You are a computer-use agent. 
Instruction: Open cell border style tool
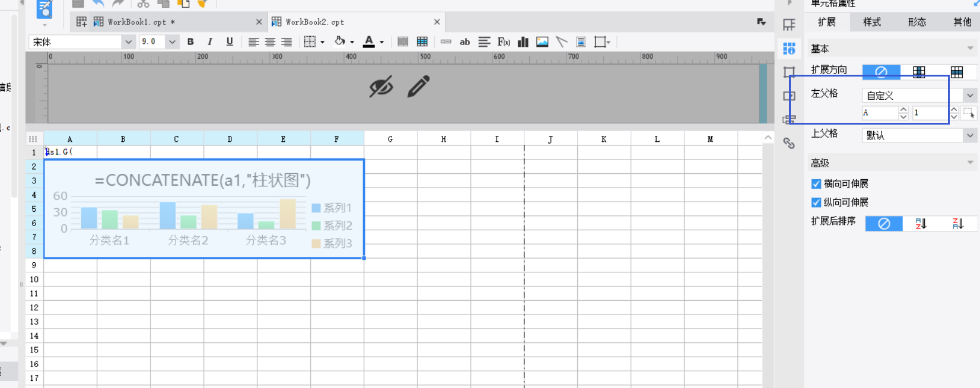coord(310,42)
